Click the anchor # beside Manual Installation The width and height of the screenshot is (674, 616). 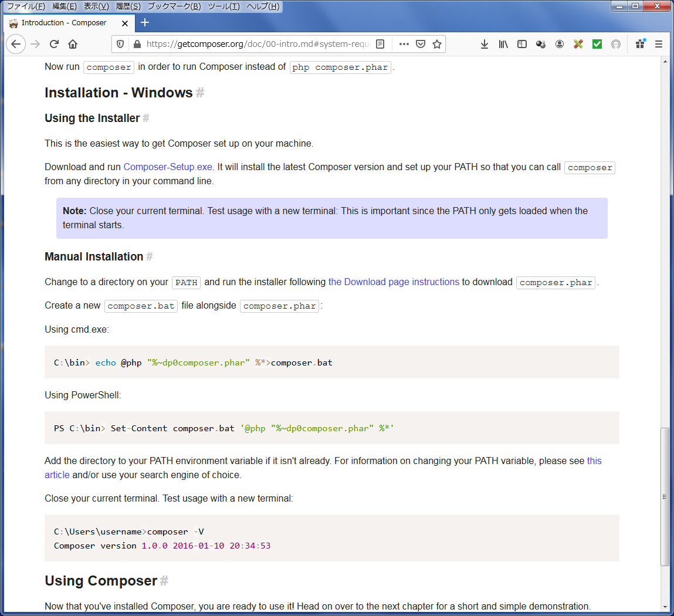(x=149, y=256)
